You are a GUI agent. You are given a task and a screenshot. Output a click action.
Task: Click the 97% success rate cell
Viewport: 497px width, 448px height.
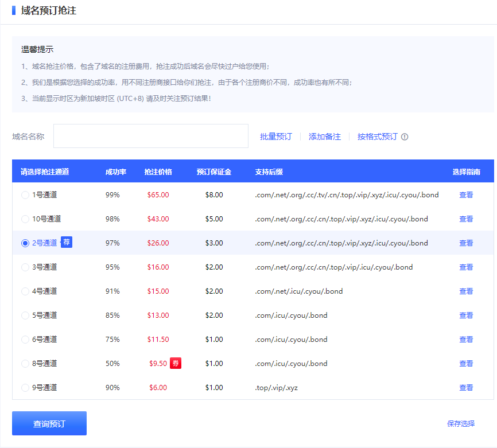pyautogui.click(x=112, y=243)
